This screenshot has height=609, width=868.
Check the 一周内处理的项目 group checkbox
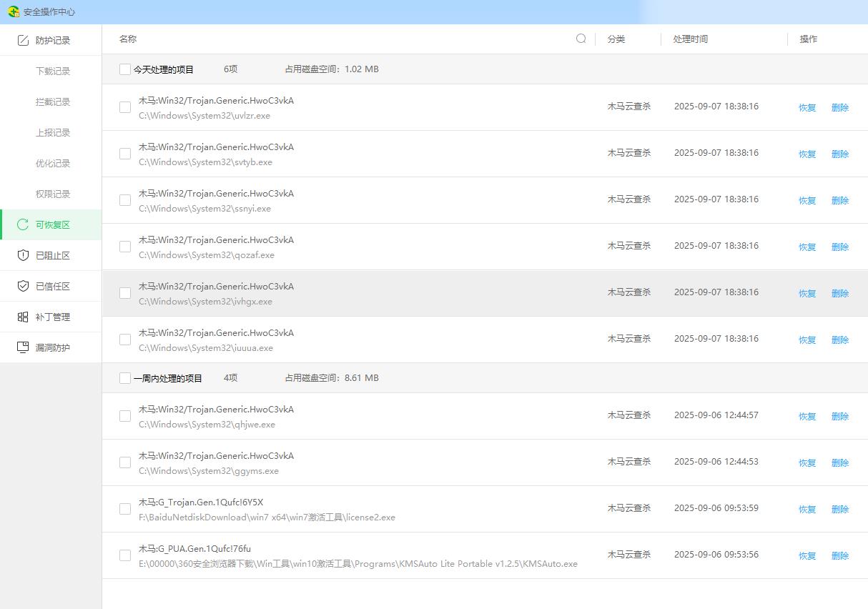(x=125, y=378)
